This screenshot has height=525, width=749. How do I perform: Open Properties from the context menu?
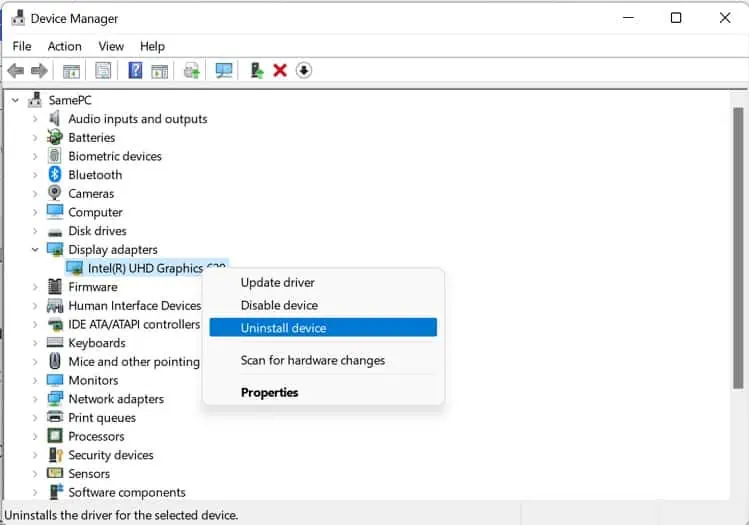[269, 393]
